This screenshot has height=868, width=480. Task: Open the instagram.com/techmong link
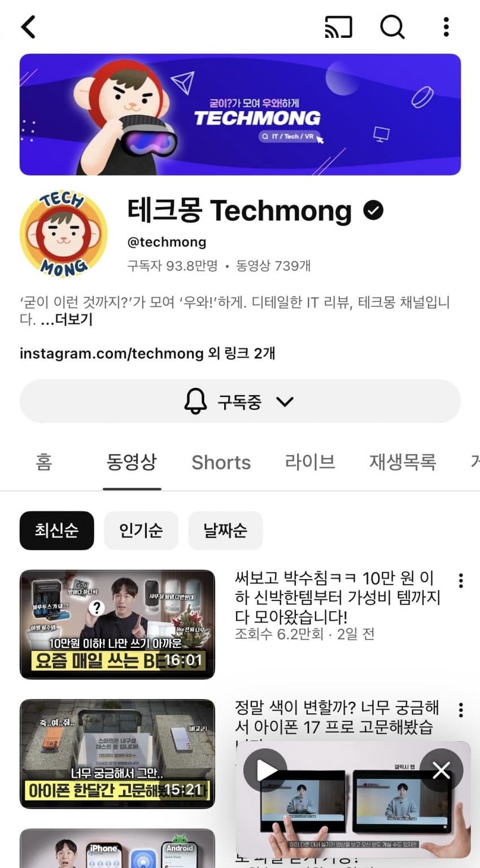point(111,354)
